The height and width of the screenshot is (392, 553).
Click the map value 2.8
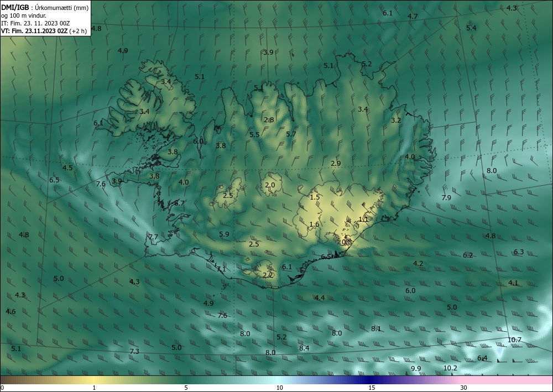(269, 120)
